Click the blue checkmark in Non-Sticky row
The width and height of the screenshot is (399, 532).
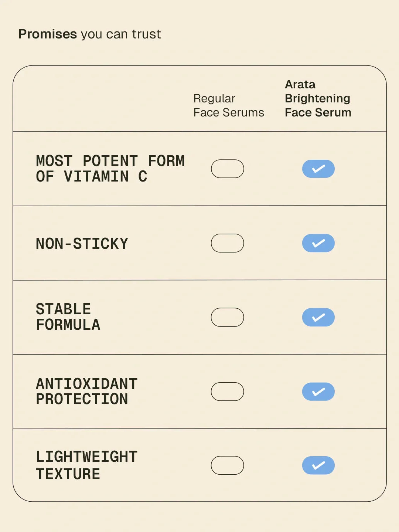[x=318, y=243]
